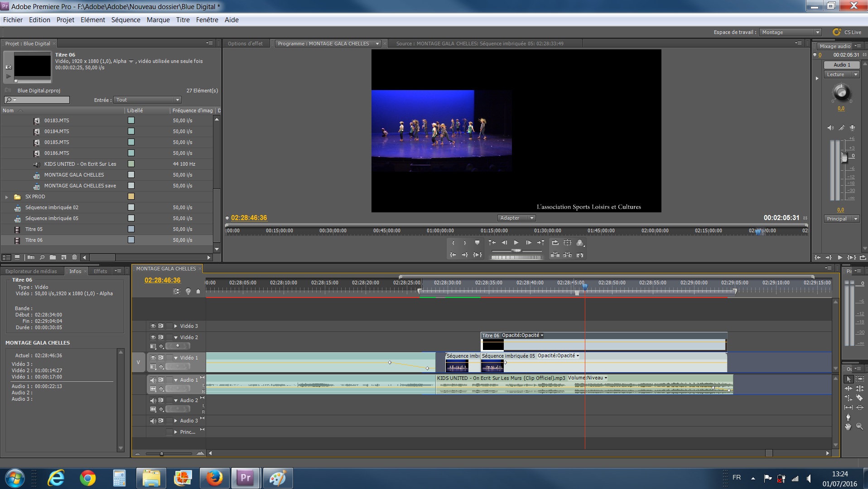Open the Adapter zoom dropdown
868x489 pixels.
516,218
